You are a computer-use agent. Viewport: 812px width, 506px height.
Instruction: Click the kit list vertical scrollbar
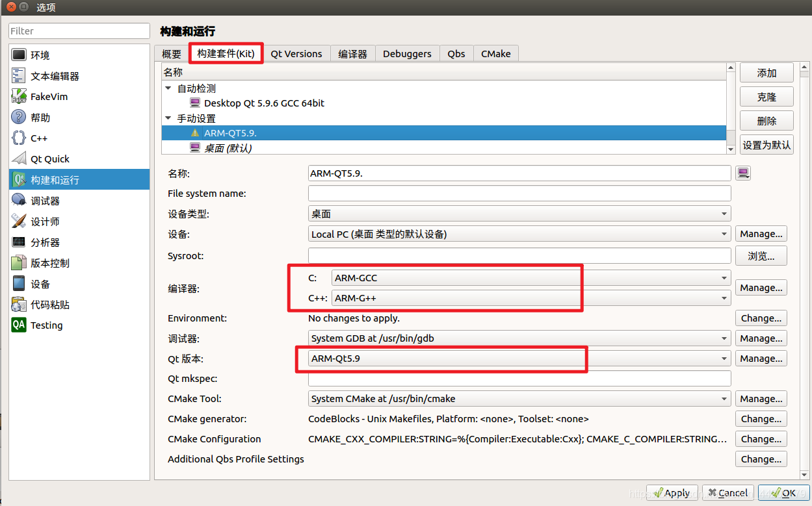[x=731, y=108]
